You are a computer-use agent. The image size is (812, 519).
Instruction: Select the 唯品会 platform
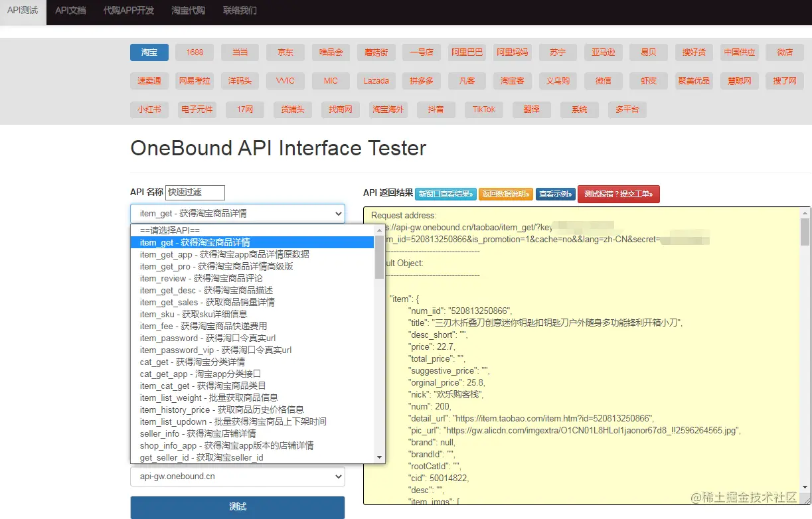point(331,52)
